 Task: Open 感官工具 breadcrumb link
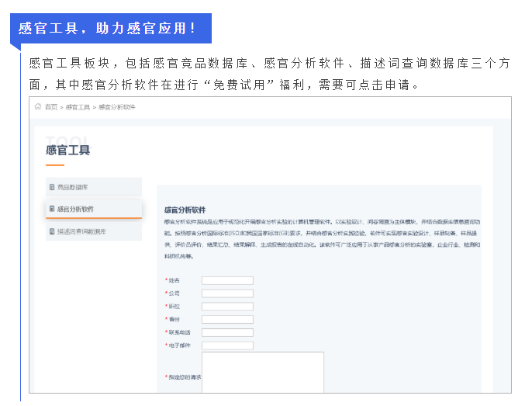coord(78,107)
